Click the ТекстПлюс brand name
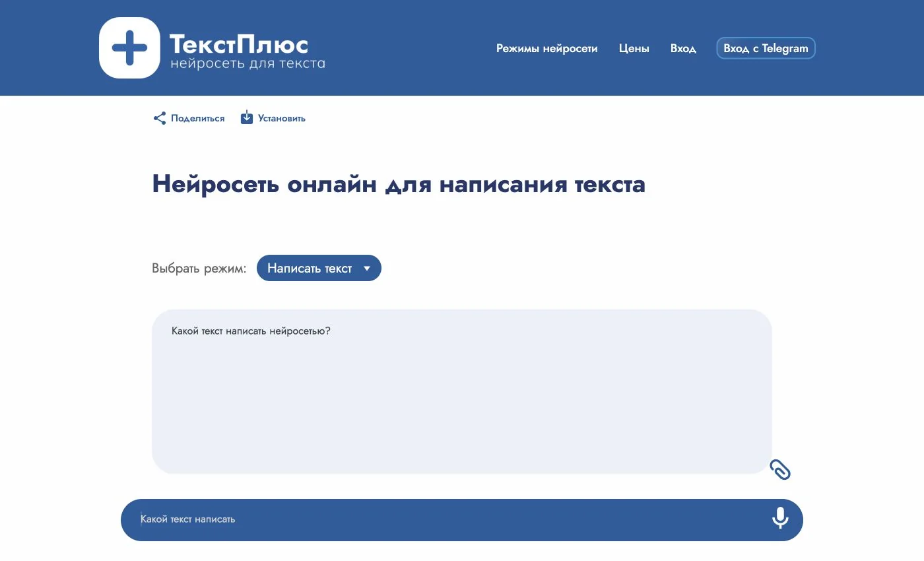 239,44
